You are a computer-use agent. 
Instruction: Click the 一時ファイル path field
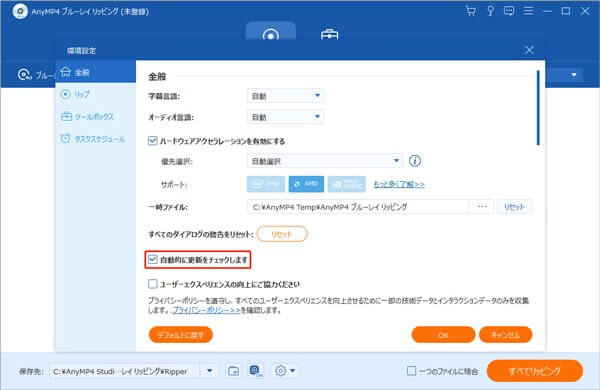[x=358, y=207]
